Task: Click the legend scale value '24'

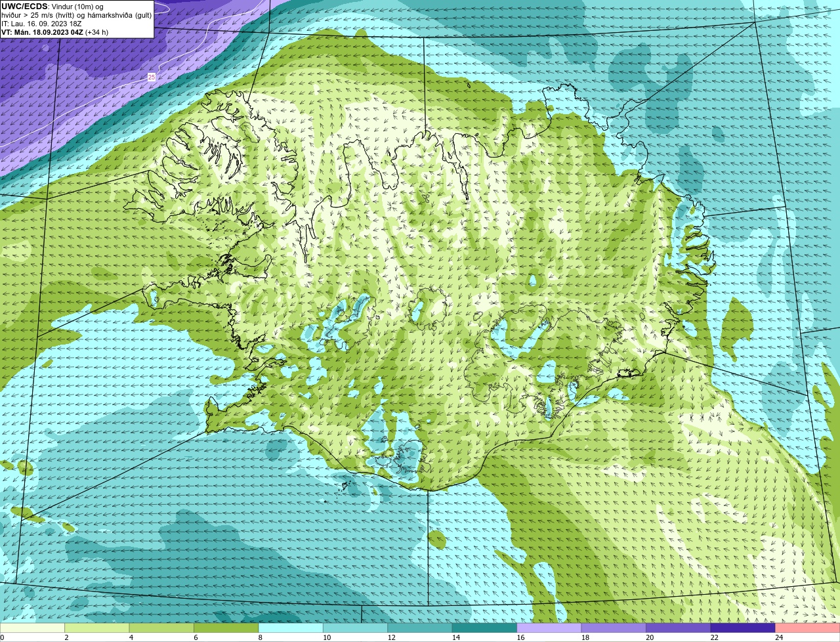Action: 779,637
